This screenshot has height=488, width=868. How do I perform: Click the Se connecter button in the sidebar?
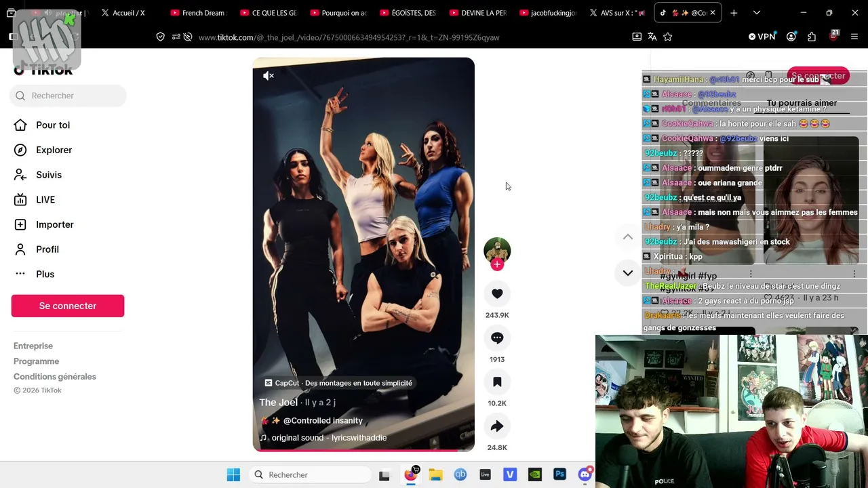pos(68,306)
